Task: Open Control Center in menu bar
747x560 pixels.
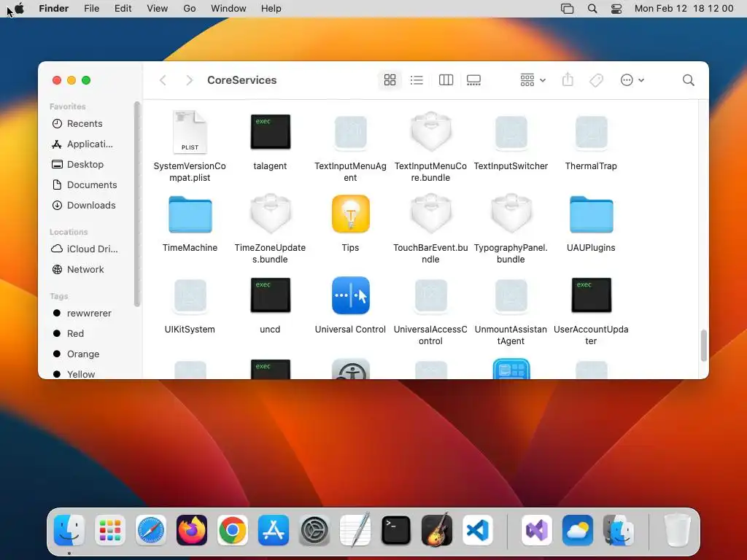Action: 616,9
